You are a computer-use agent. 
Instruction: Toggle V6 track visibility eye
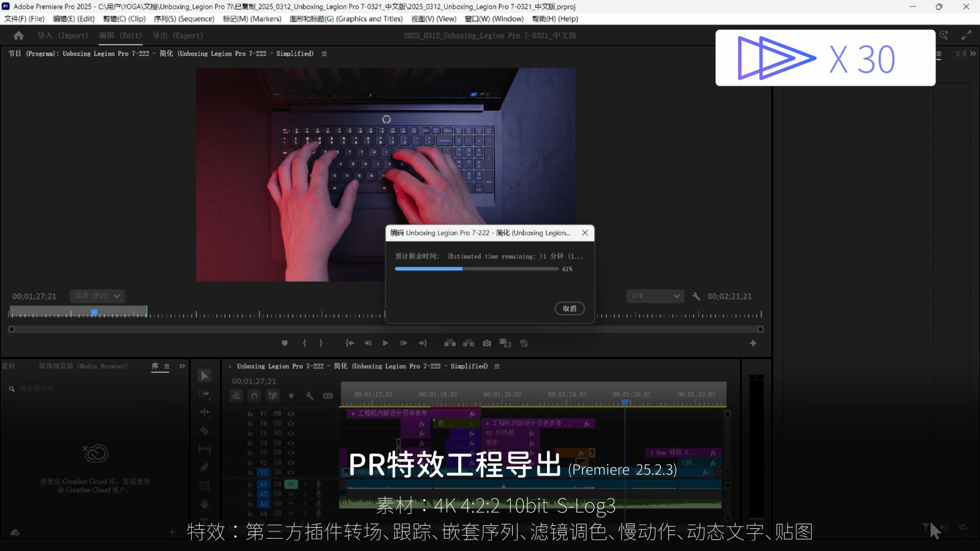(291, 424)
